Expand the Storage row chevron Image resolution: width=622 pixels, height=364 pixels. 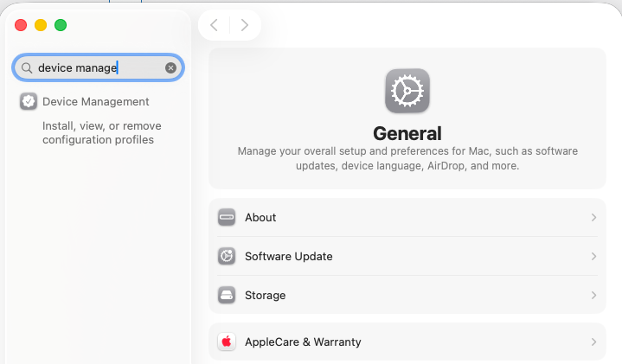click(593, 296)
